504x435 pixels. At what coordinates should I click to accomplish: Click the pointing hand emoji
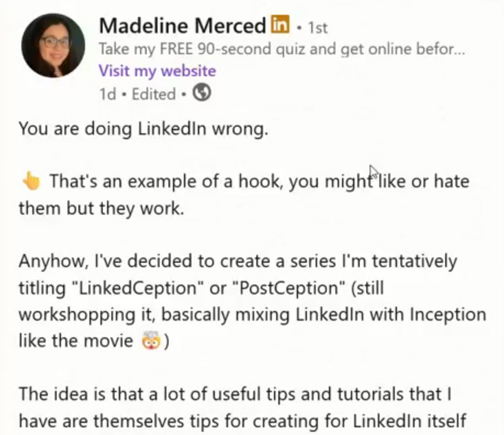pos(30,182)
